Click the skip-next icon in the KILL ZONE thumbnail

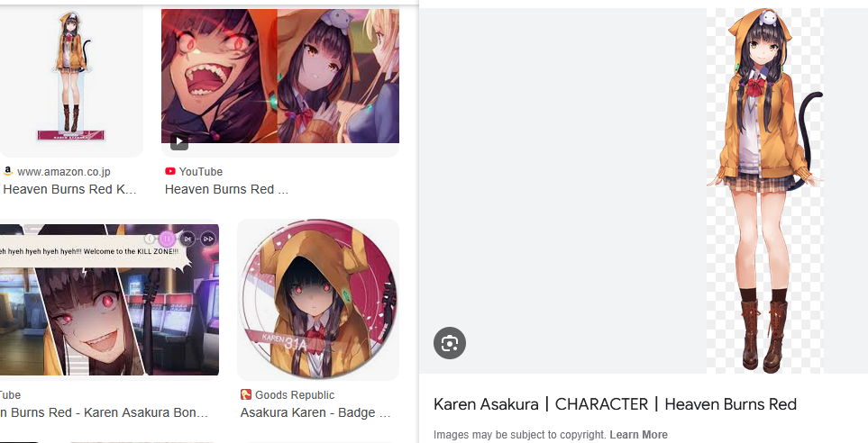click(187, 239)
